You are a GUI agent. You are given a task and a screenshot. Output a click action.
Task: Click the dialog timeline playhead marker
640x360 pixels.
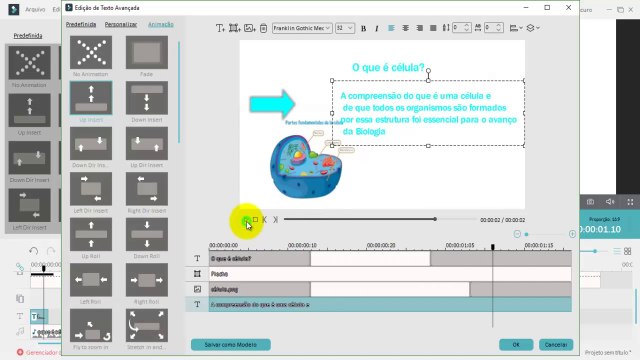coord(493,247)
